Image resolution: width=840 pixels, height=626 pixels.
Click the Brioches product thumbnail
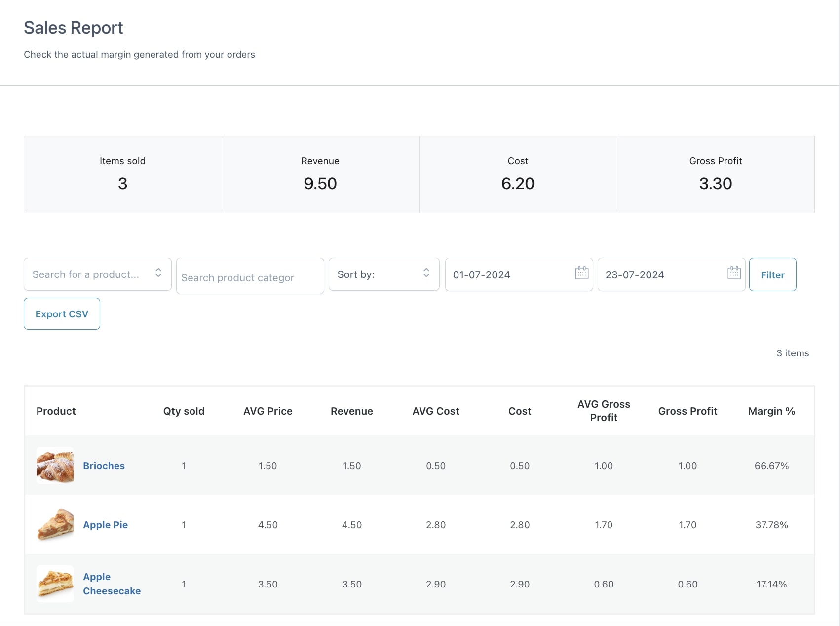(55, 465)
